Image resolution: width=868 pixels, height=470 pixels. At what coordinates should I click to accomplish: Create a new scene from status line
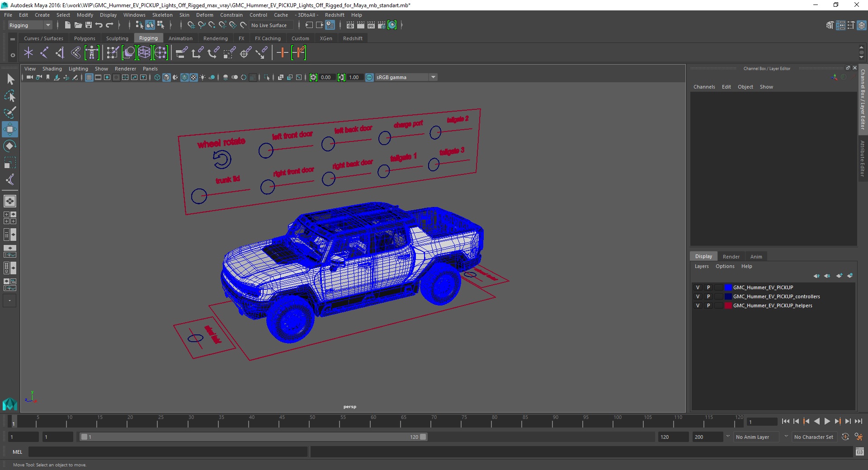[67, 25]
